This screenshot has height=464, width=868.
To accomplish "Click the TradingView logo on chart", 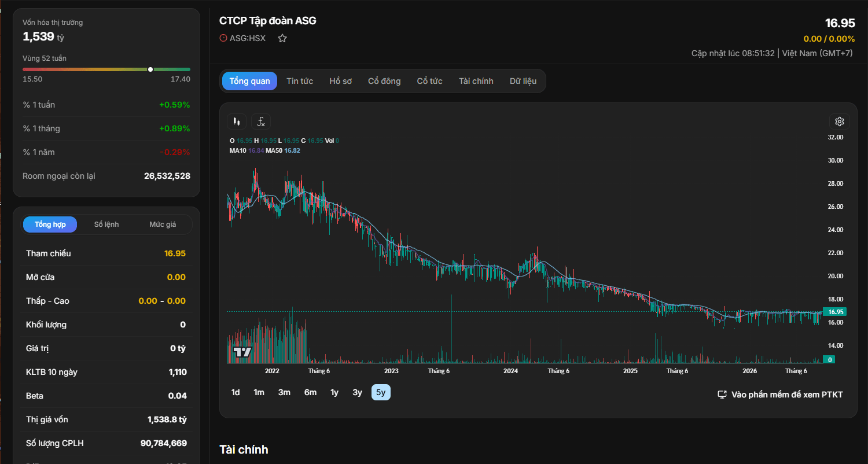I will (x=242, y=351).
